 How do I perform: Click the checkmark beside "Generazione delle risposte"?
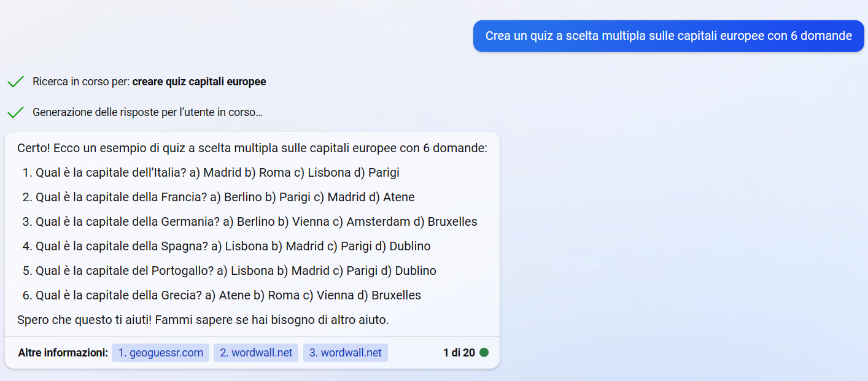click(15, 112)
